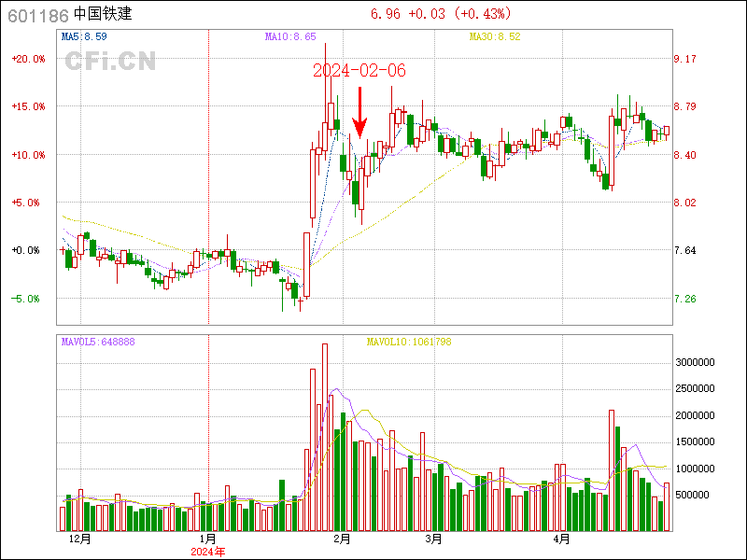
Task: Jump to 4月 on the time axis
Action: 561,539
